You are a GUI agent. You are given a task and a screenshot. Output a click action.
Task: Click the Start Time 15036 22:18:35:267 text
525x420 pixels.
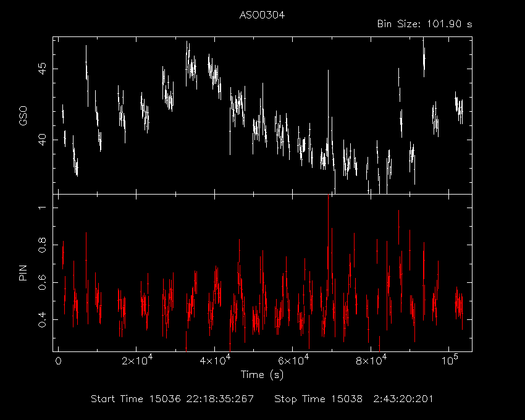(172, 399)
